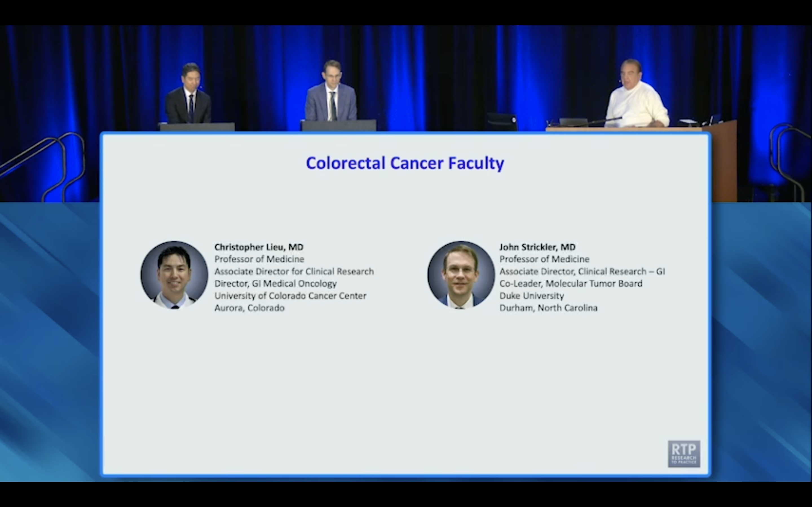Select the name text 'Christopher Lieu, MD'
This screenshot has width=812, height=507.
[259, 247]
